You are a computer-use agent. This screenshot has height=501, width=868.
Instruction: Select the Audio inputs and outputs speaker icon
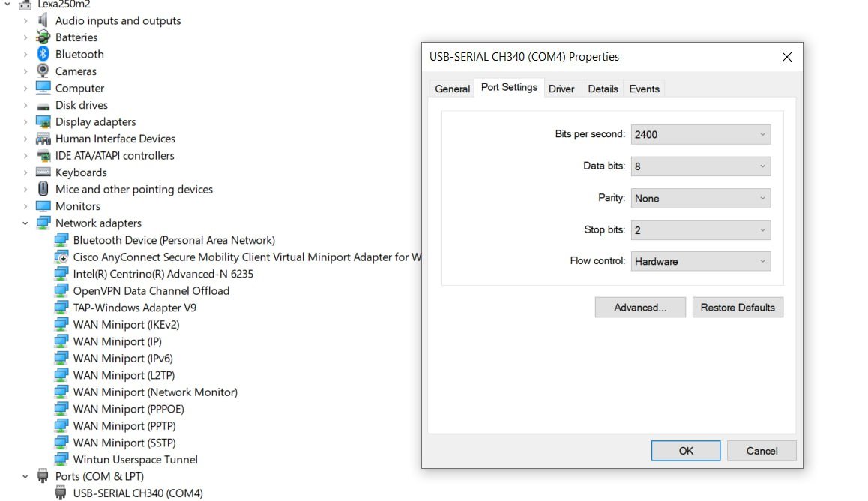point(43,20)
